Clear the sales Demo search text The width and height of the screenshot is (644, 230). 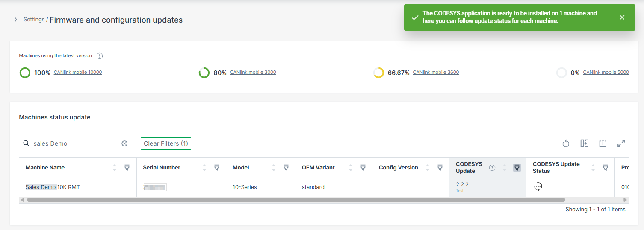(x=124, y=143)
